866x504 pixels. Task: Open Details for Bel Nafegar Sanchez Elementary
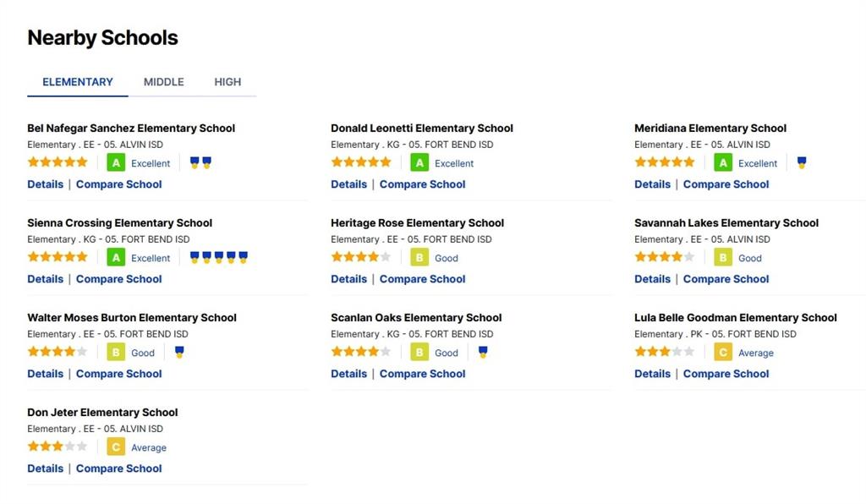(x=46, y=184)
